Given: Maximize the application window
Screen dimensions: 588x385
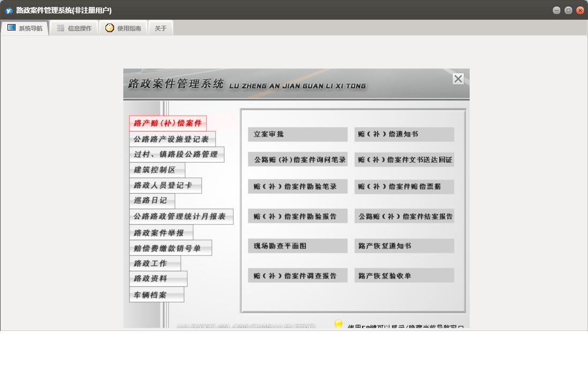Looking at the screenshot, I should [568, 10].
